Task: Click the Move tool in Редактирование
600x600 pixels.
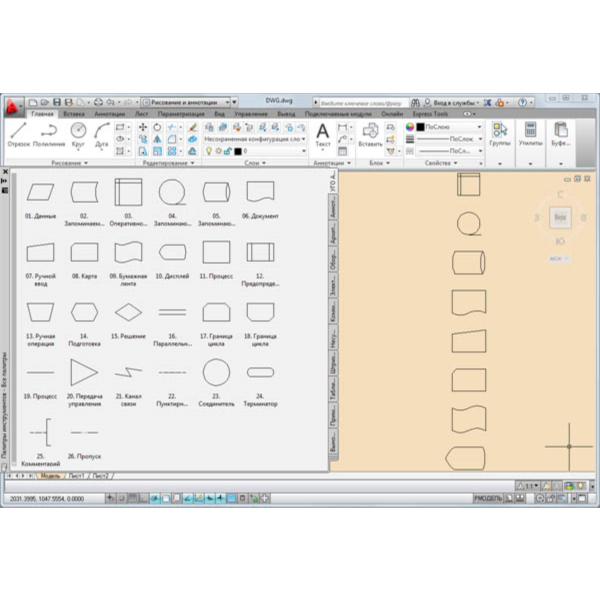Action: click(x=143, y=127)
